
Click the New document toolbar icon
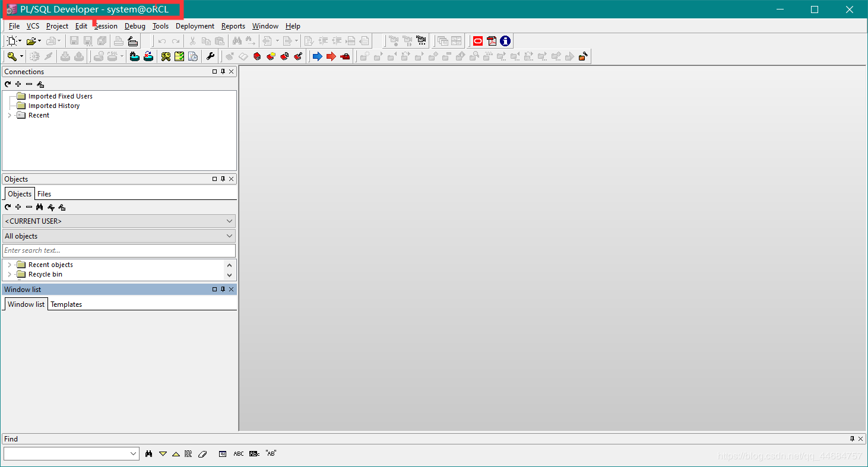coord(12,41)
